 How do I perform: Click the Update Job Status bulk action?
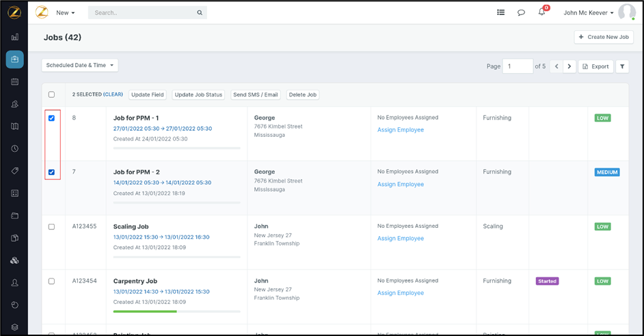[x=198, y=95]
